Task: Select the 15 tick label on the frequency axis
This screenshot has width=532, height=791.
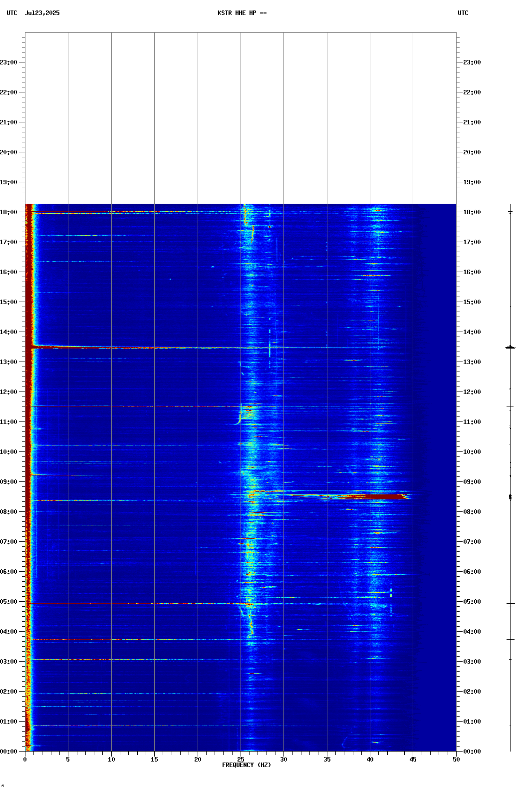Action: point(154,760)
